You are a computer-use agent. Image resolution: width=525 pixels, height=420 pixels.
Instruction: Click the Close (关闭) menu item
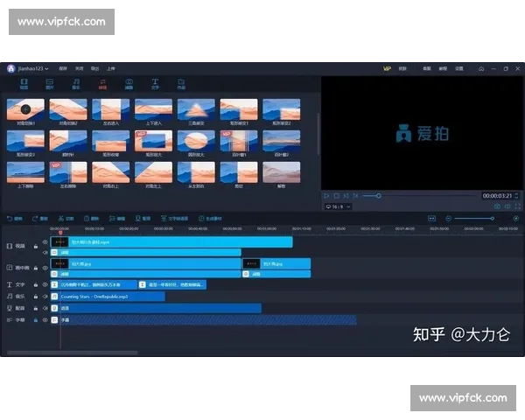click(79, 68)
